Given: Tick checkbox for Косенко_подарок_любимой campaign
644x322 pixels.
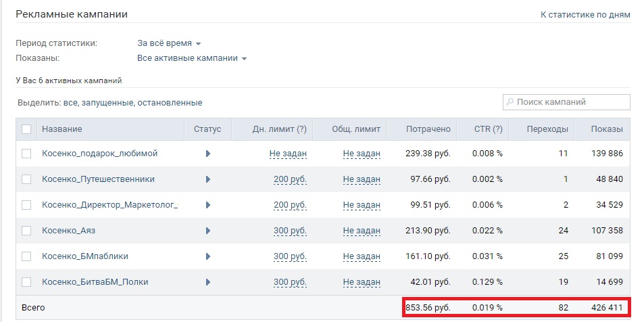Looking at the screenshot, I should tap(26, 154).
